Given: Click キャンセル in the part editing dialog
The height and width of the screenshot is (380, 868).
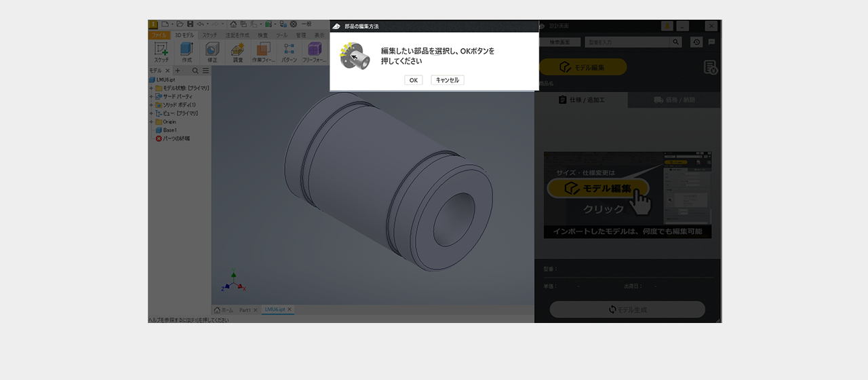Looking at the screenshot, I should 447,80.
